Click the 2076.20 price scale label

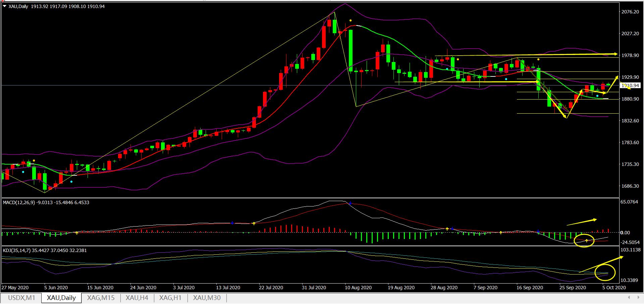tap(630, 12)
